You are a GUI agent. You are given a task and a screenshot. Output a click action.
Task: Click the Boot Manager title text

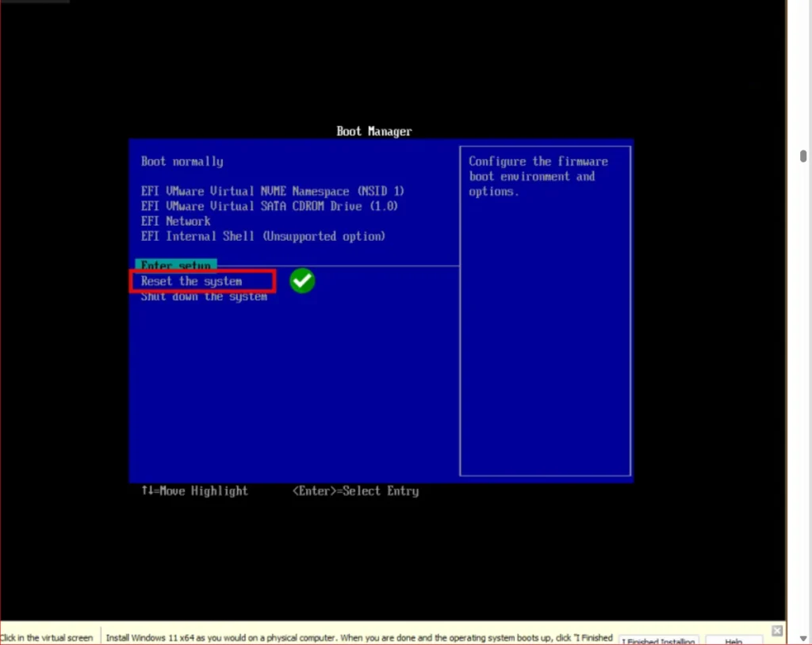pos(374,132)
